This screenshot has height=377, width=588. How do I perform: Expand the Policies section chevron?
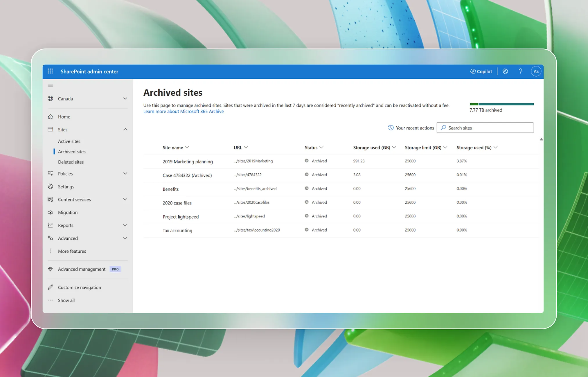click(x=125, y=174)
